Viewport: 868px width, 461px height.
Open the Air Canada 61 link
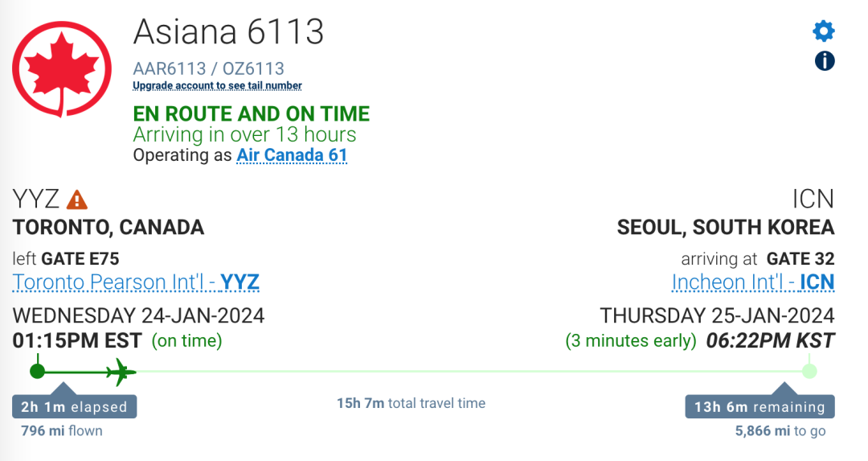tap(292, 155)
